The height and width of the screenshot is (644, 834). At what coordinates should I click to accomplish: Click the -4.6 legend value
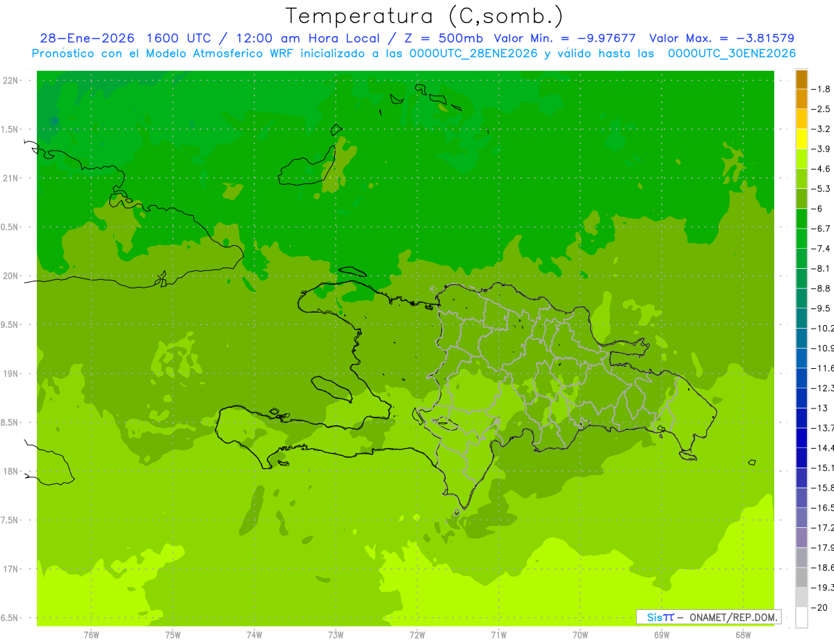pos(821,169)
